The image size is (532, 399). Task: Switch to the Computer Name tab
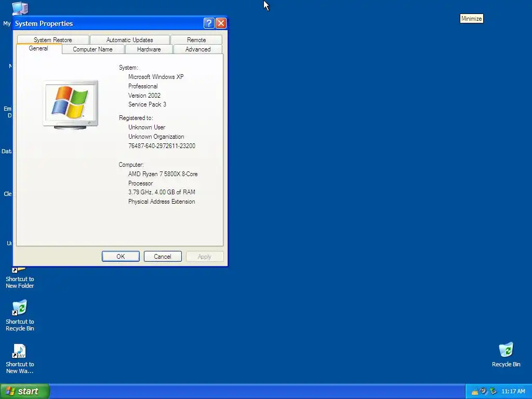92,49
